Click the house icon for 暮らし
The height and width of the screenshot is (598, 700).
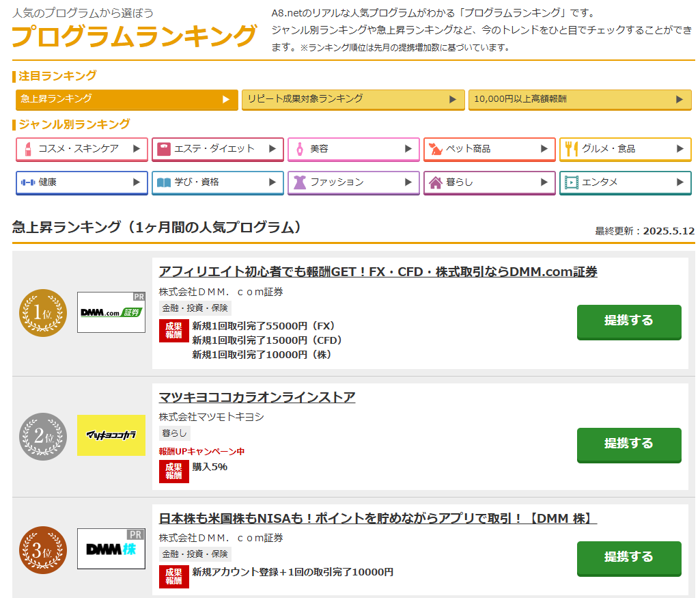click(435, 182)
